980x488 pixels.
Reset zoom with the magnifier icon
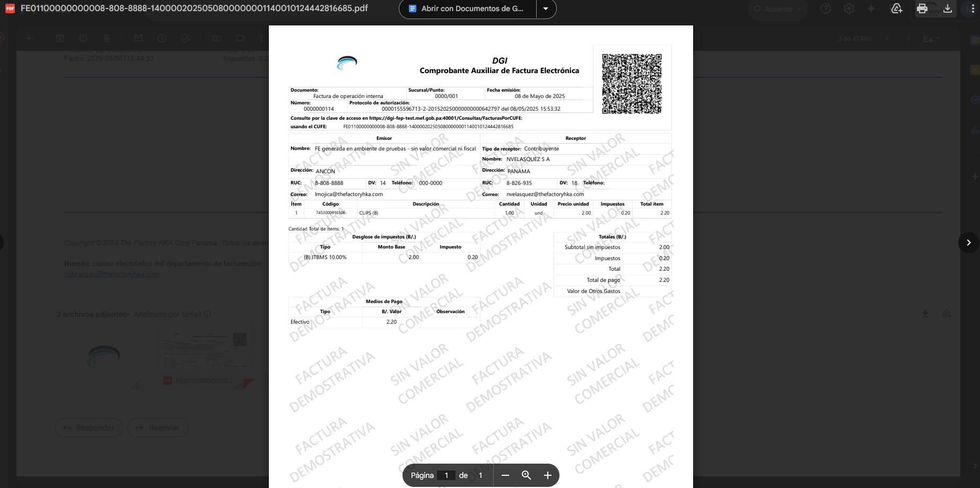coord(526,475)
